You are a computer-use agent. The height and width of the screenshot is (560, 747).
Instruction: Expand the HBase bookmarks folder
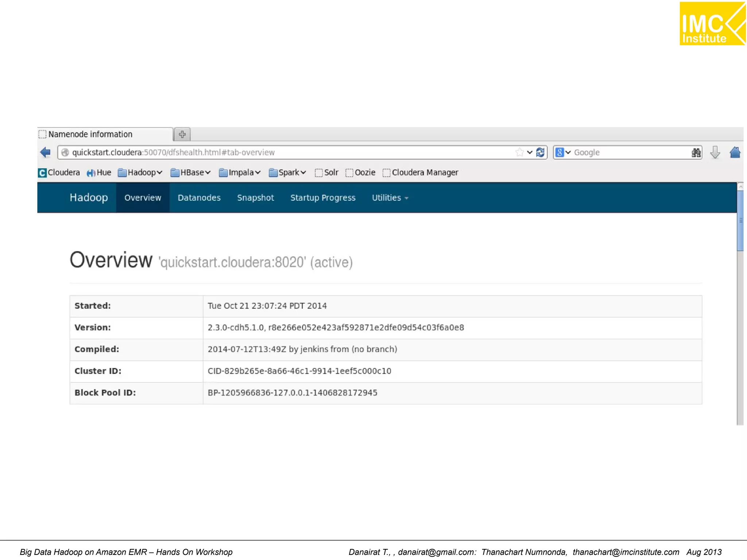[x=190, y=172]
